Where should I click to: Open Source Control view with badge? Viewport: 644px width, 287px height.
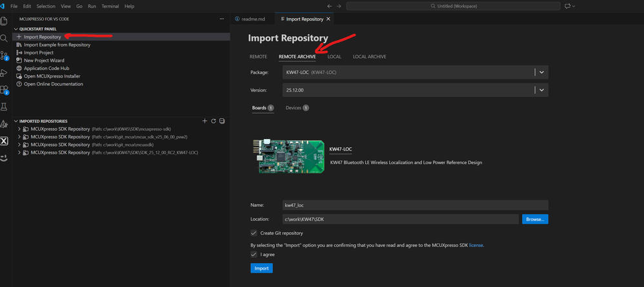(5, 56)
